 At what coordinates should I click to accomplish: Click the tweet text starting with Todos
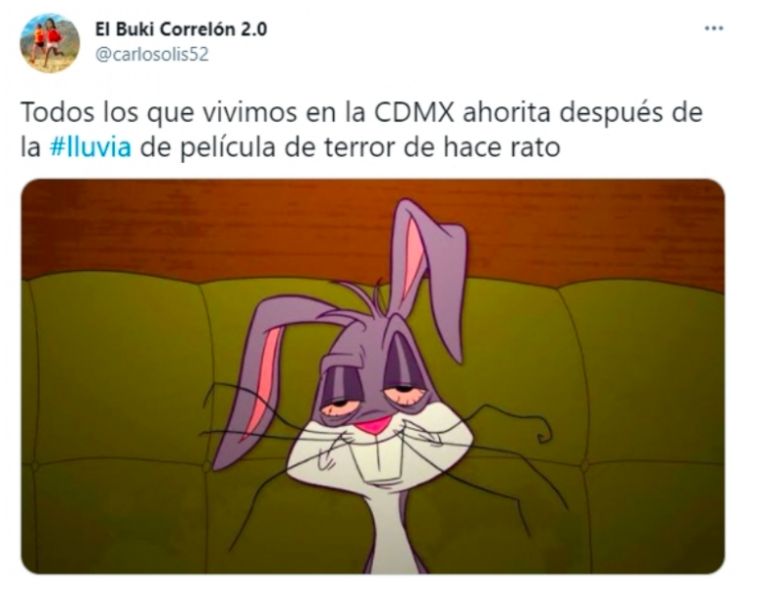coord(361,130)
